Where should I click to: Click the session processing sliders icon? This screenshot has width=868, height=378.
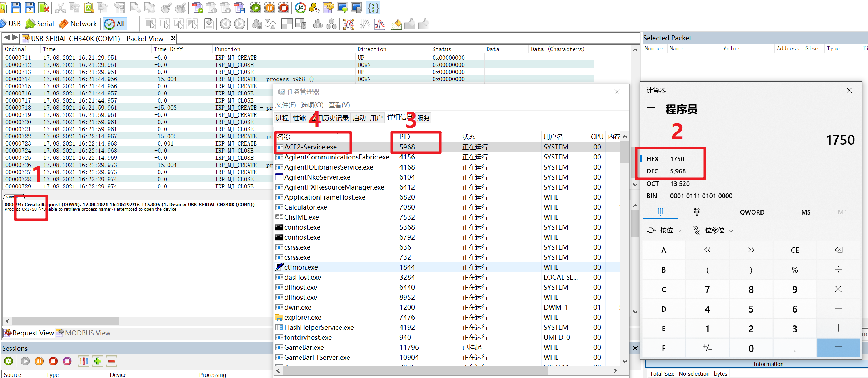[84, 361]
